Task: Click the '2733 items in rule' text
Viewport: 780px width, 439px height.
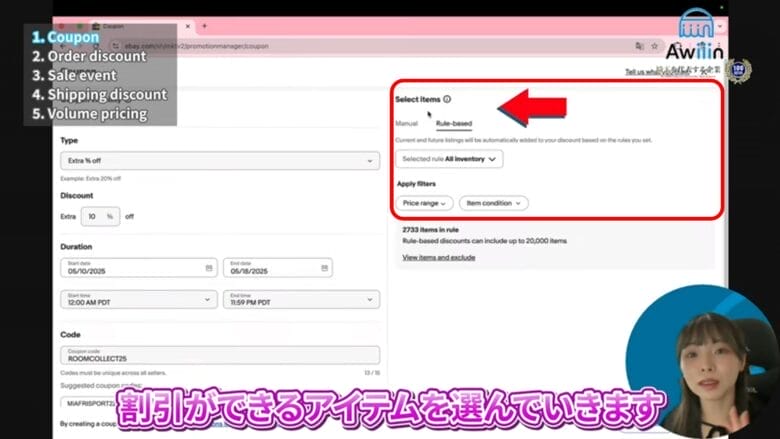Action: [x=430, y=230]
